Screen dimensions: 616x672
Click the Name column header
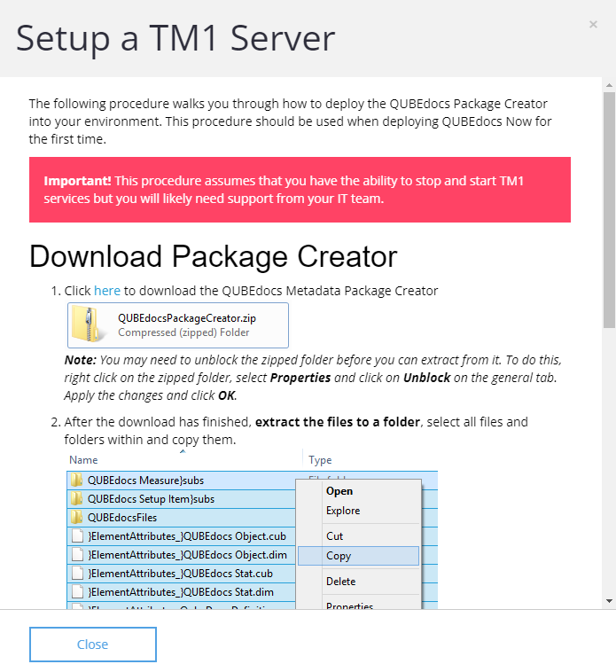pos(83,460)
